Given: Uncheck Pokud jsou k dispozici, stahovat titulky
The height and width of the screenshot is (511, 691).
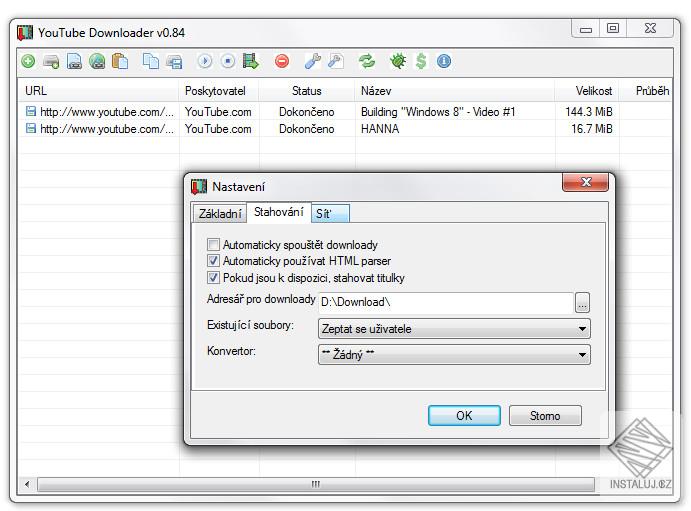Looking at the screenshot, I should pyautogui.click(x=213, y=278).
